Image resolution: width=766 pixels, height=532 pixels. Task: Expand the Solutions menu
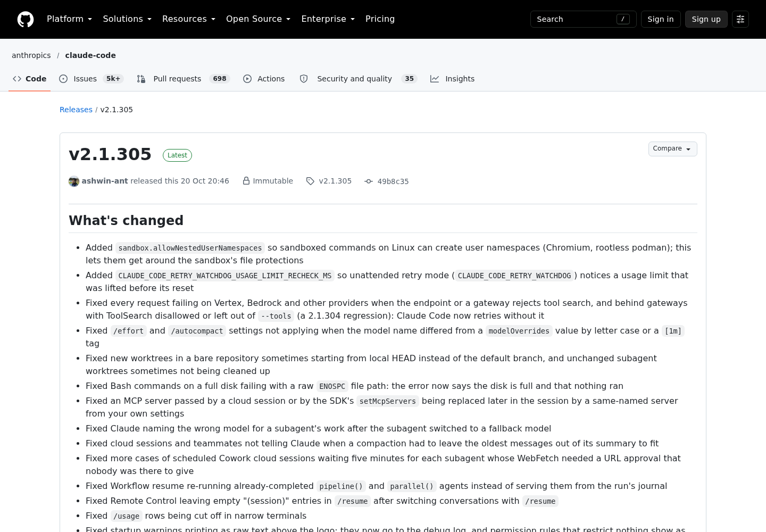point(127,19)
